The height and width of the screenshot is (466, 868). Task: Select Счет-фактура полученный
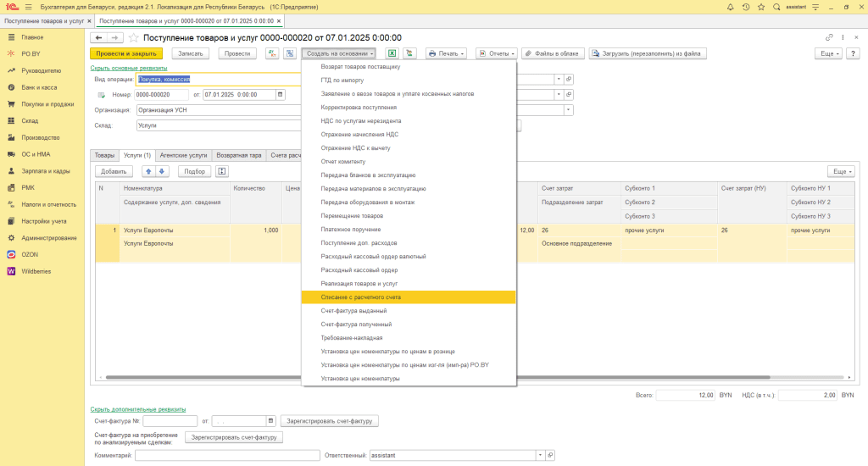click(409, 325)
